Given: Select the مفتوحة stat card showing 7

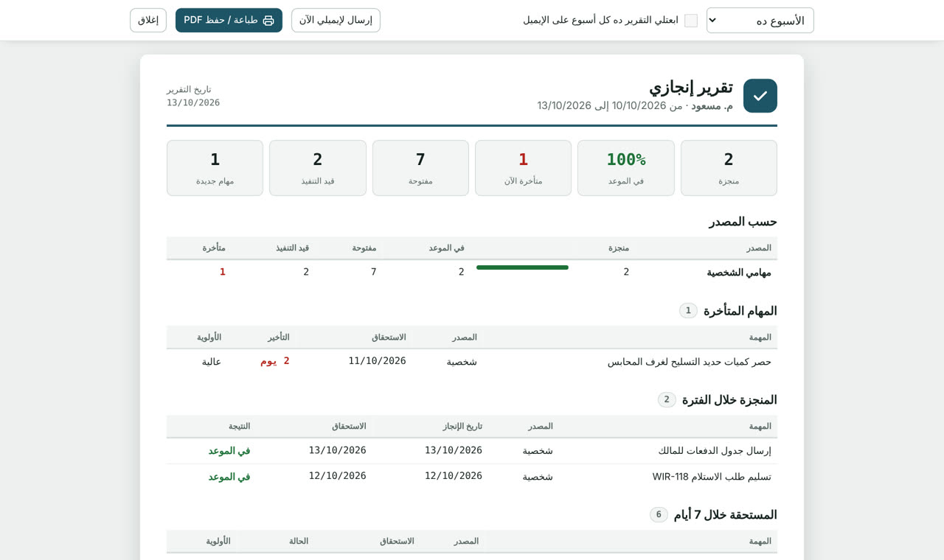Looking at the screenshot, I should pyautogui.click(x=420, y=168).
